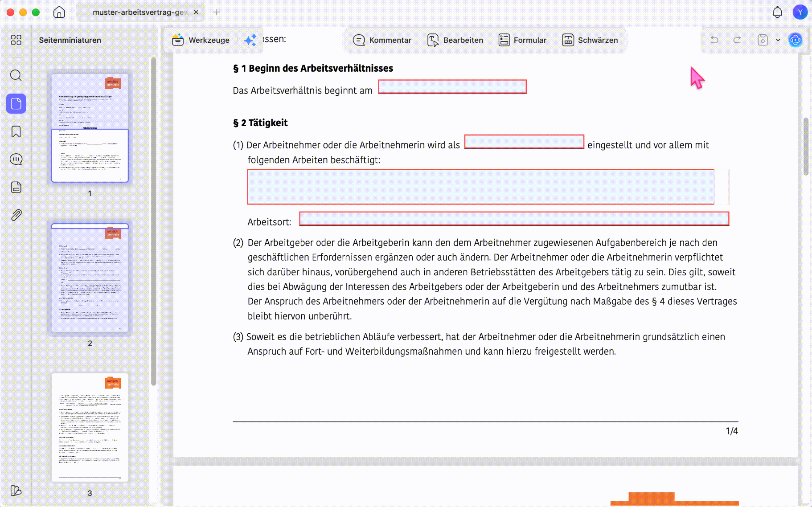Image resolution: width=812 pixels, height=507 pixels.
Task: Click the AI sparkle icon
Action: tap(250, 40)
